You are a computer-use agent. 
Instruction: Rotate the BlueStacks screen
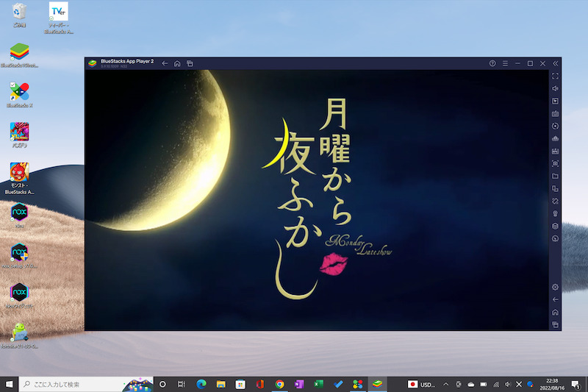(x=556, y=201)
